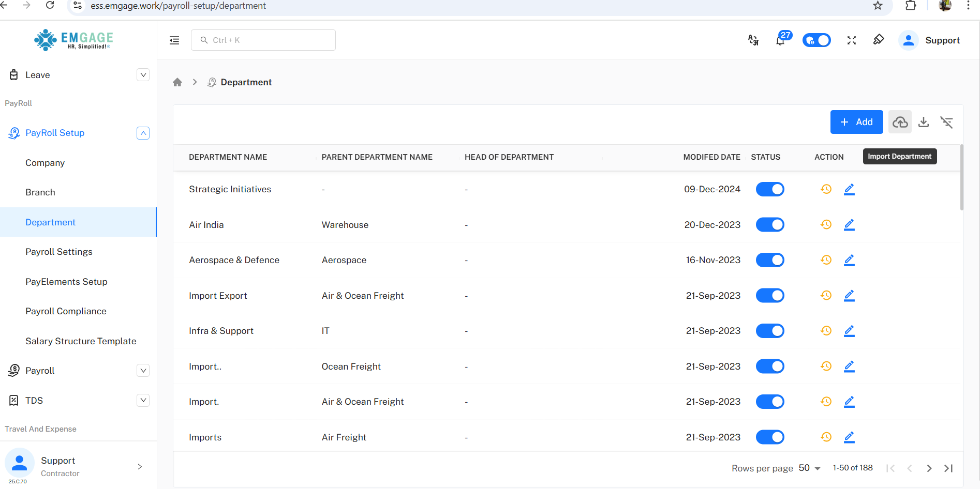
Task: Click the Ctrl + K search field
Action: click(x=263, y=40)
